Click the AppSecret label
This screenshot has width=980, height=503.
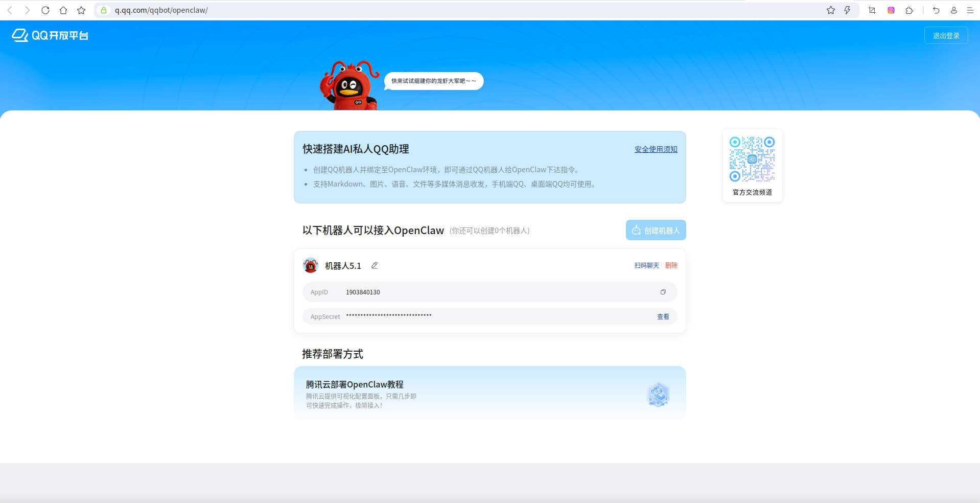pos(325,317)
